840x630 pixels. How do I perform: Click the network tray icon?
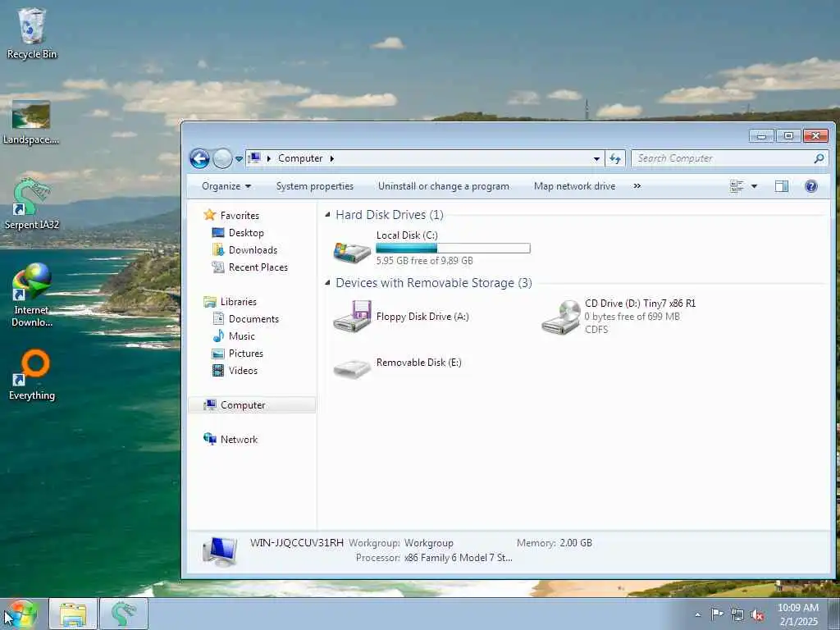(737, 615)
